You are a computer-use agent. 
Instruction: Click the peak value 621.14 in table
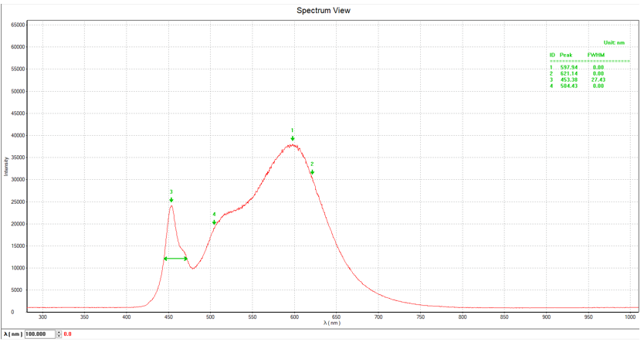(569, 73)
